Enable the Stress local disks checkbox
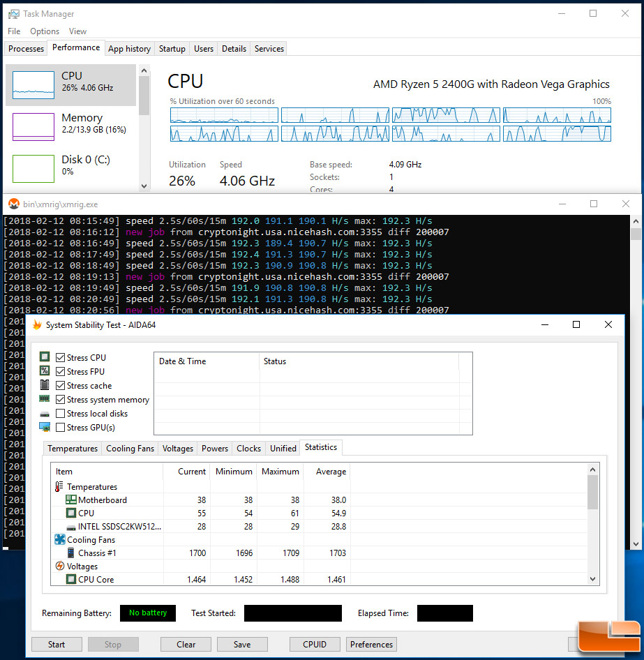Image resolution: width=644 pixels, height=660 pixels. click(60, 413)
